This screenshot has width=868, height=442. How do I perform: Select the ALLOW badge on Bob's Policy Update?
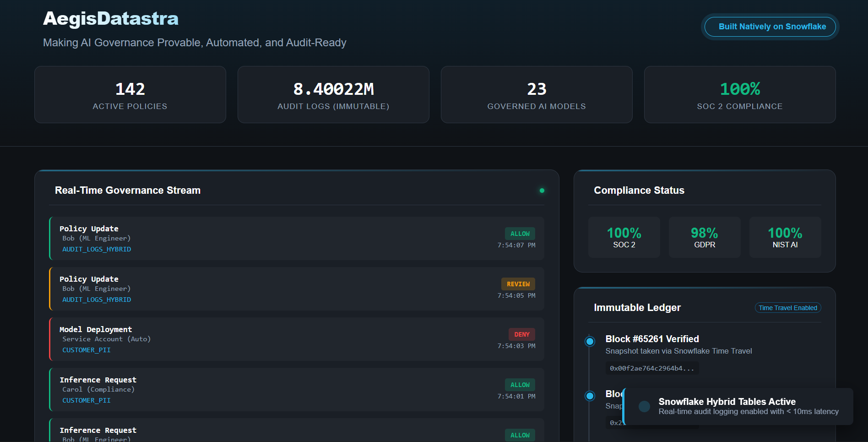520,234
